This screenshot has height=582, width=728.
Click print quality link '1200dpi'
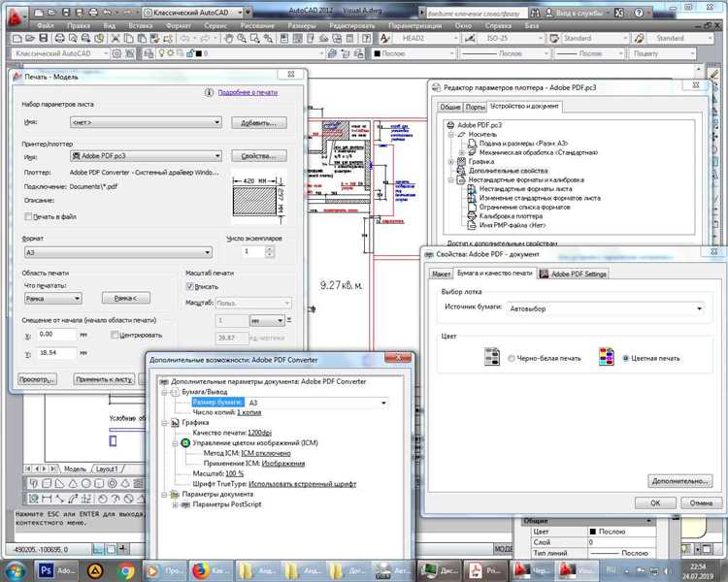(259, 433)
